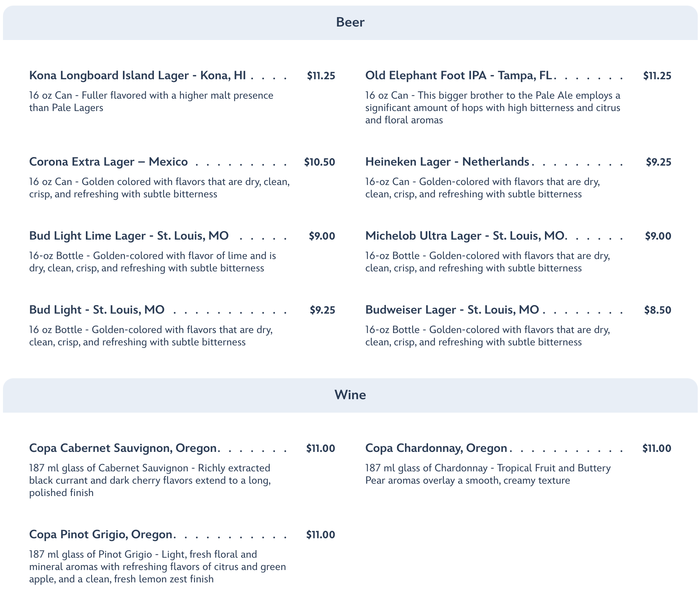Choose Budweiser Lager - St. Louis title

point(452,310)
